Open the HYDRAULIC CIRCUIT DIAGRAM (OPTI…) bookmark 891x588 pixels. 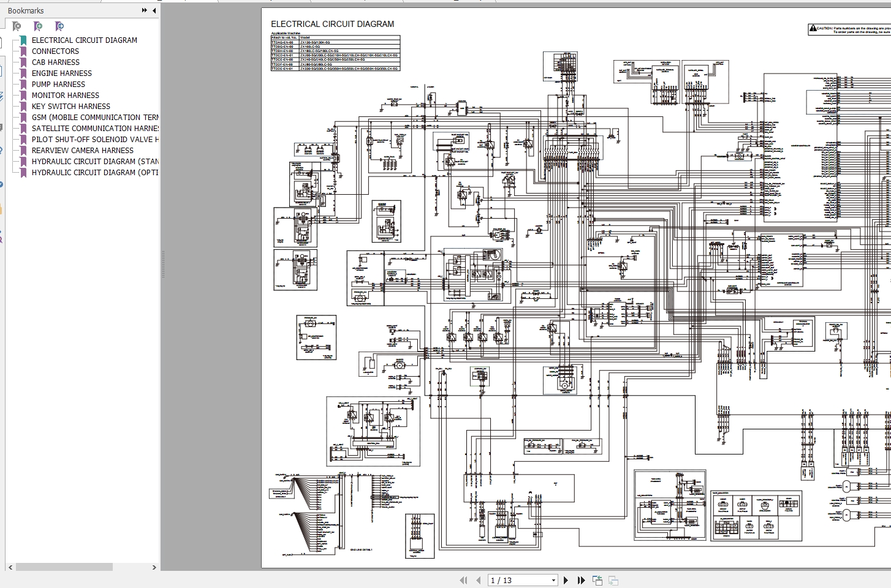(95, 173)
